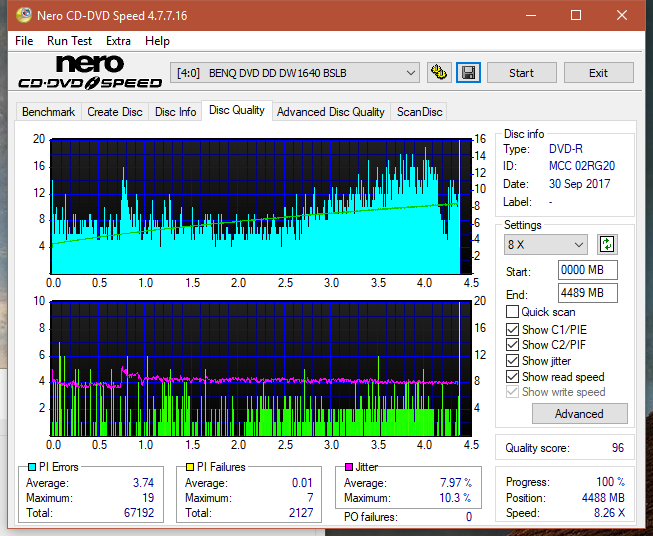Click the Start button
The height and width of the screenshot is (536, 653).
pyautogui.click(x=521, y=73)
